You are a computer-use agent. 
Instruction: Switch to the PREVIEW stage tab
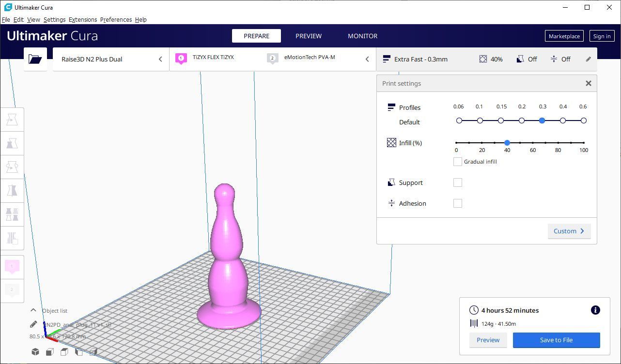309,36
